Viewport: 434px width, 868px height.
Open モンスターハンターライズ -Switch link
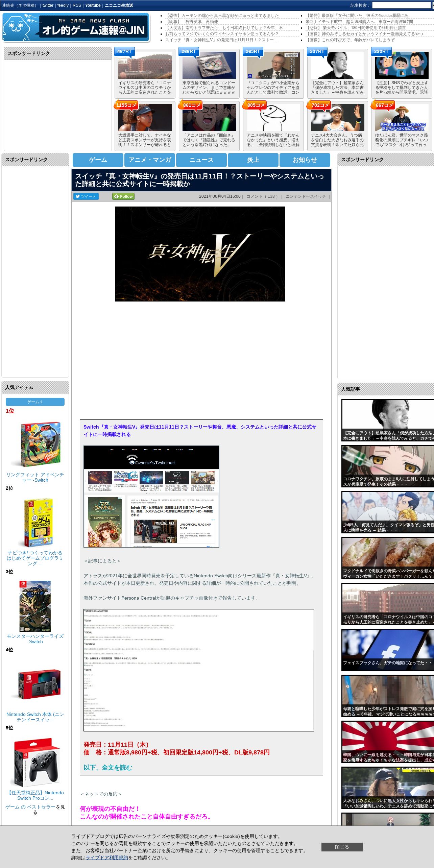coord(35,639)
